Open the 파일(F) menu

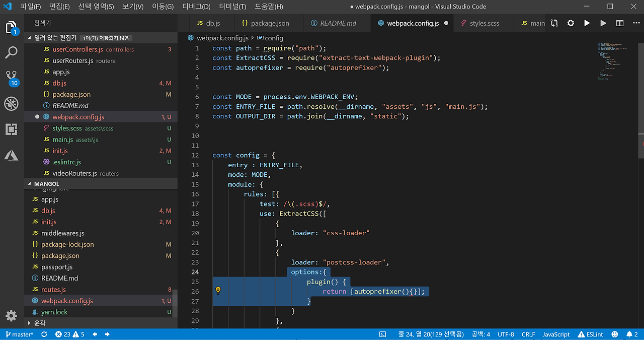(31, 7)
